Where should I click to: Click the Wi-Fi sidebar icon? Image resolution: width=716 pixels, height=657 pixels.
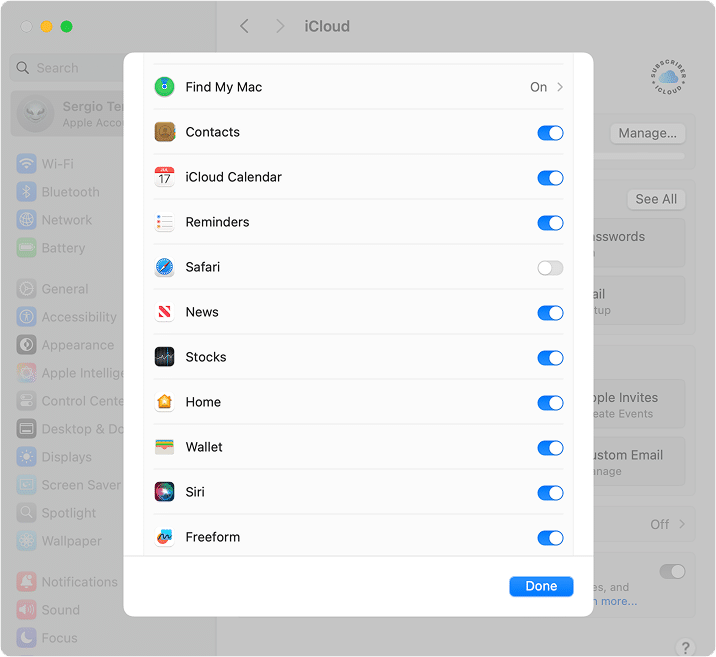pos(26,163)
